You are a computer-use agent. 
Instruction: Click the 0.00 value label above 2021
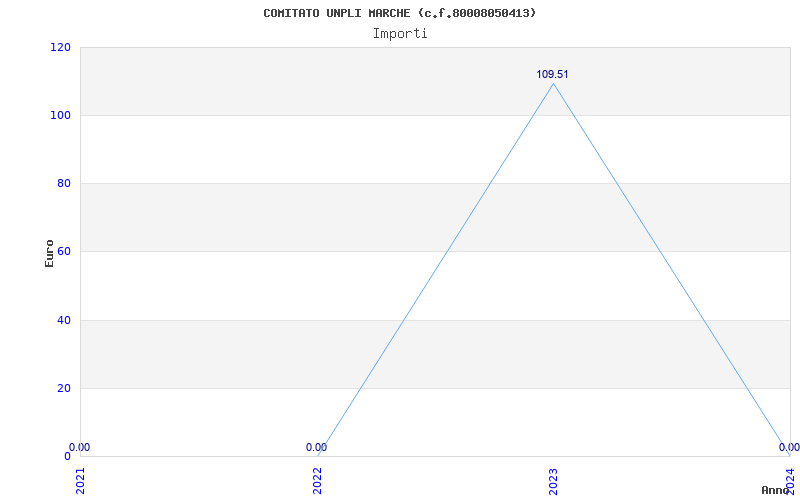(80, 447)
